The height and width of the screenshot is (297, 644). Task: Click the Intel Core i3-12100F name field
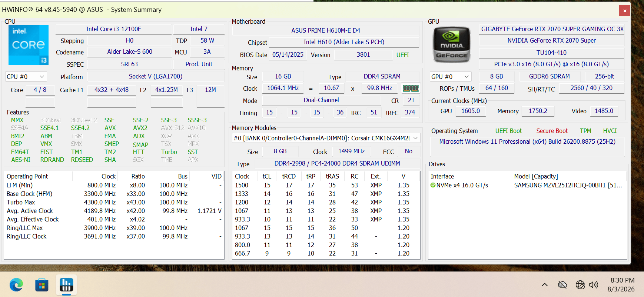pyautogui.click(x=113, y=29)
